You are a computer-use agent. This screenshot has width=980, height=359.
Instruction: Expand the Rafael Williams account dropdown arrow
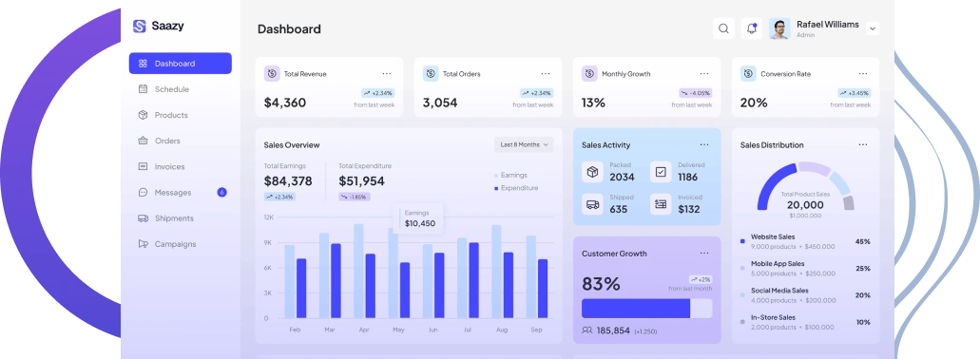click(x=874, y=28)
